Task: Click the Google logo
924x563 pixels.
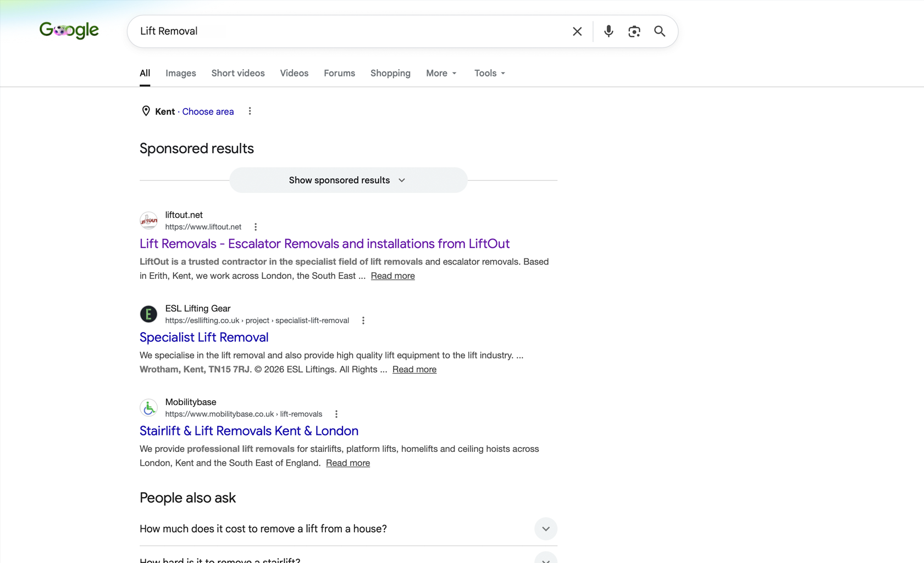Action: [x=69, y=30]
